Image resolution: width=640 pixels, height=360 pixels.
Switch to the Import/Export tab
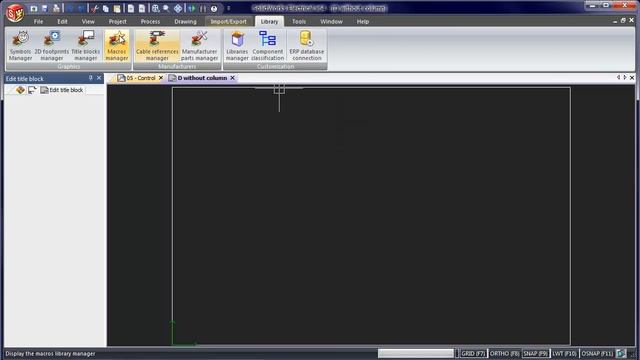(229, 21)
